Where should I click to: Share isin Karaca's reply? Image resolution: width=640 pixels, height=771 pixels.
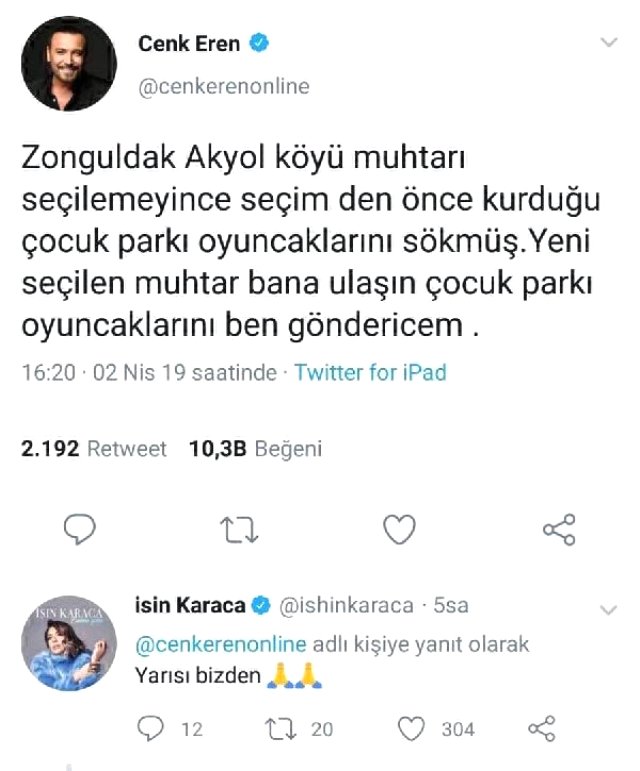[x=541, y=729]
